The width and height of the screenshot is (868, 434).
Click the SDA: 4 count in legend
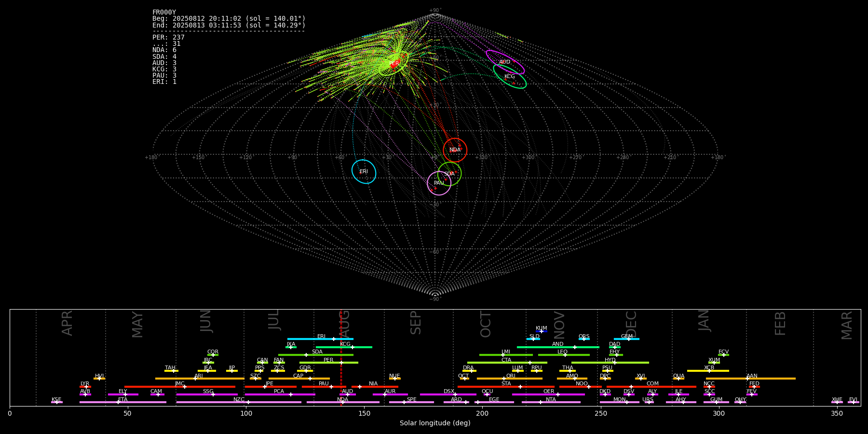(x=164, y=57)
